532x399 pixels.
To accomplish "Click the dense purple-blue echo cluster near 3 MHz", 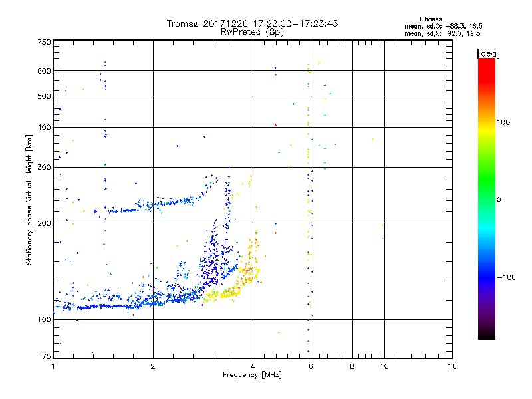I will (211, 261).
